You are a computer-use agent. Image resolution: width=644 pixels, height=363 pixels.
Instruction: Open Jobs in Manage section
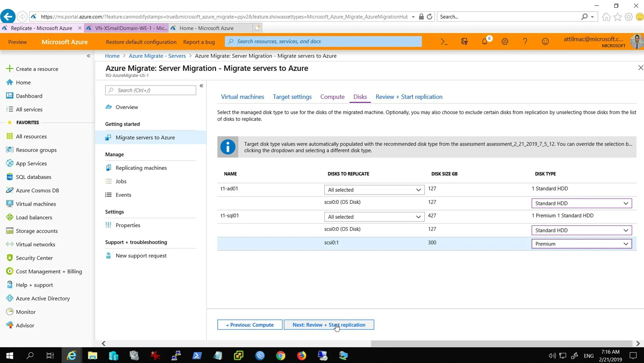point(121,181)
